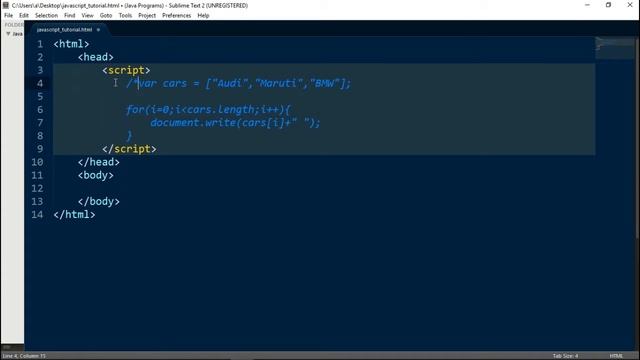The width and height of the screenshot is (640, 360).
Task: Open the File menu
Action: point(8,16)
